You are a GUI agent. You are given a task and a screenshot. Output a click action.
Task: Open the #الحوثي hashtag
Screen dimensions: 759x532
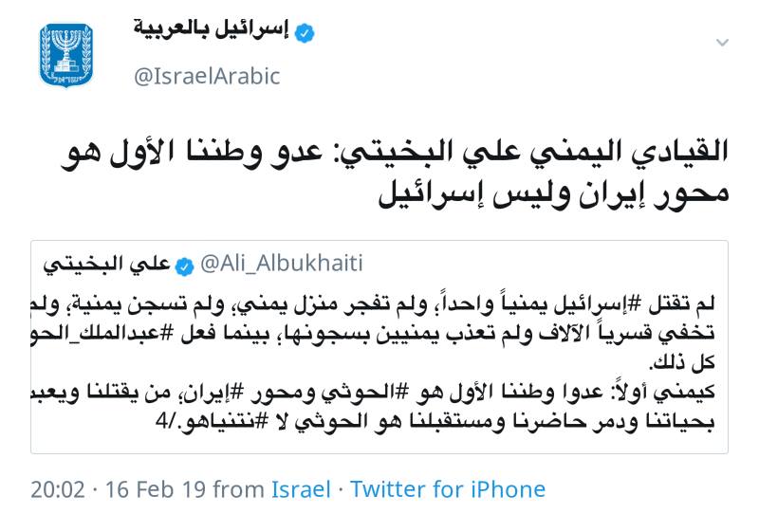pyautogui.click(x=368, y=393)
